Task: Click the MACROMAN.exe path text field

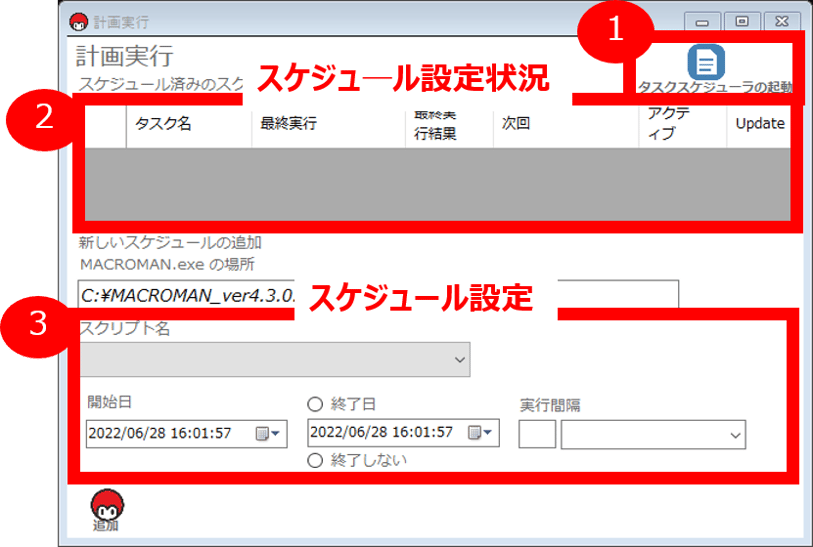Action: pyautogui.click(x=378, y=294)
